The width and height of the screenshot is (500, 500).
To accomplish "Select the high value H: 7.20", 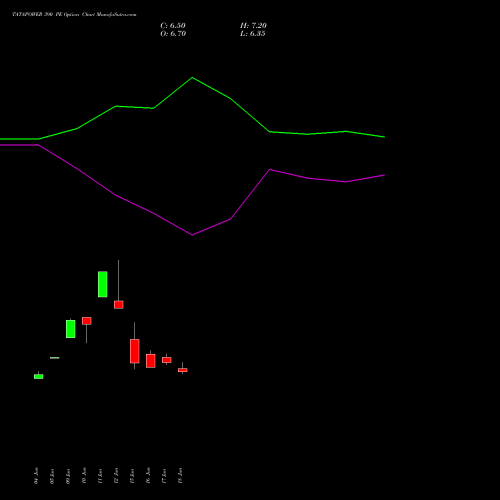I will coord(253,26).
